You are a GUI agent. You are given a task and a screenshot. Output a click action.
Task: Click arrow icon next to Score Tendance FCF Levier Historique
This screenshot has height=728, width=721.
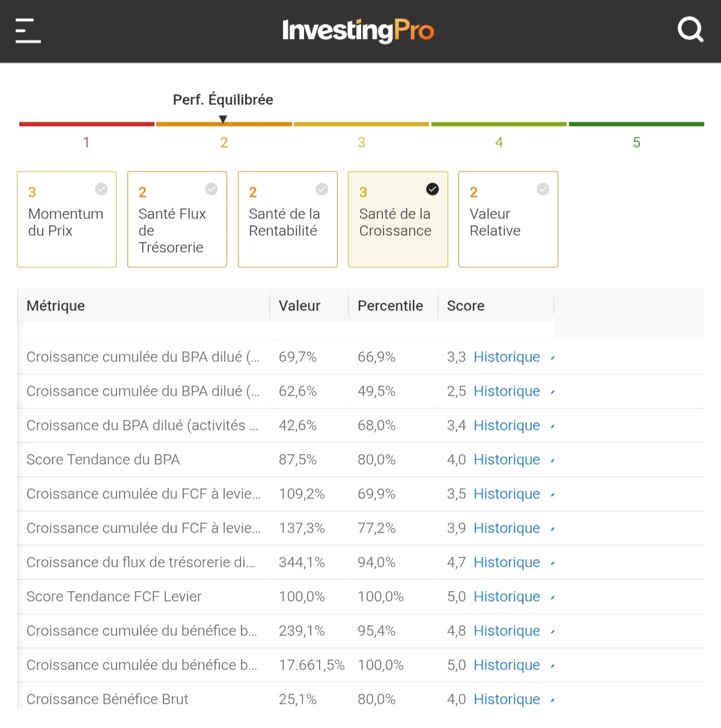pos(552,598)
